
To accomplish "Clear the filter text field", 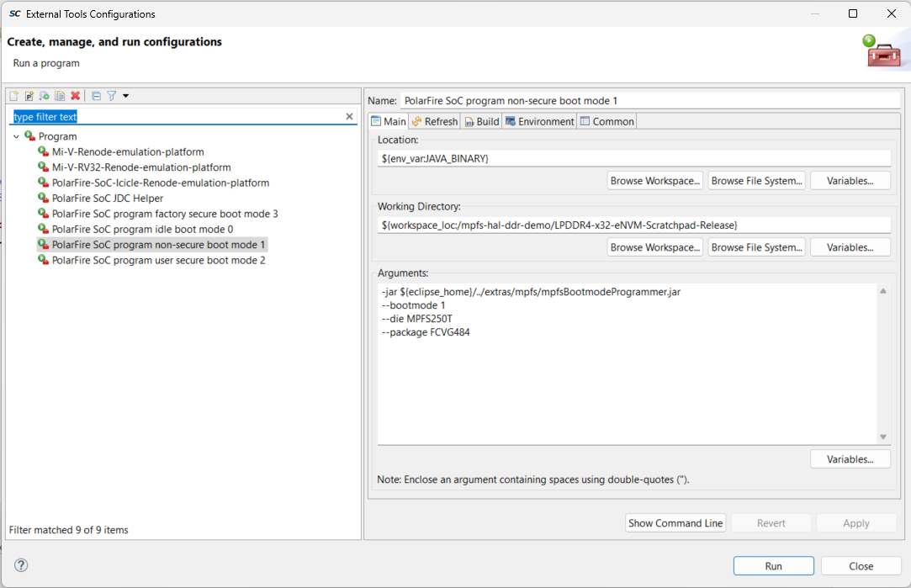I will pyautogui.click(x=350, y=117).
